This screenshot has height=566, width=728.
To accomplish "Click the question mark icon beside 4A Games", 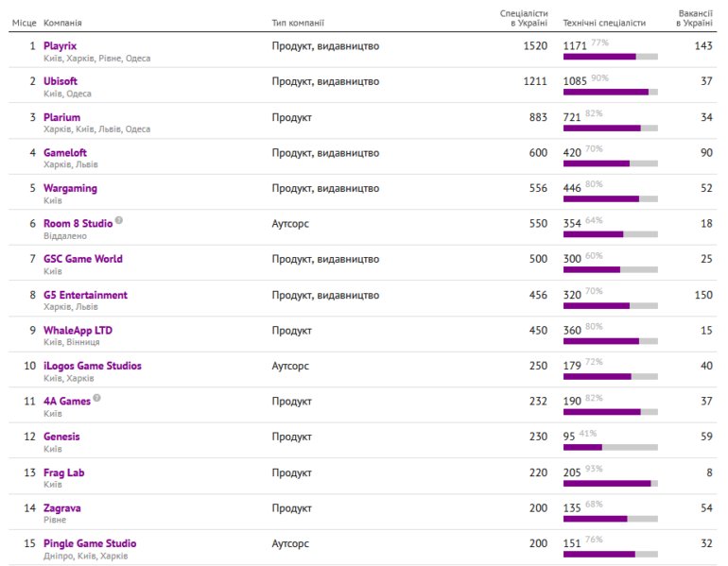I will [x=96, y=399].
